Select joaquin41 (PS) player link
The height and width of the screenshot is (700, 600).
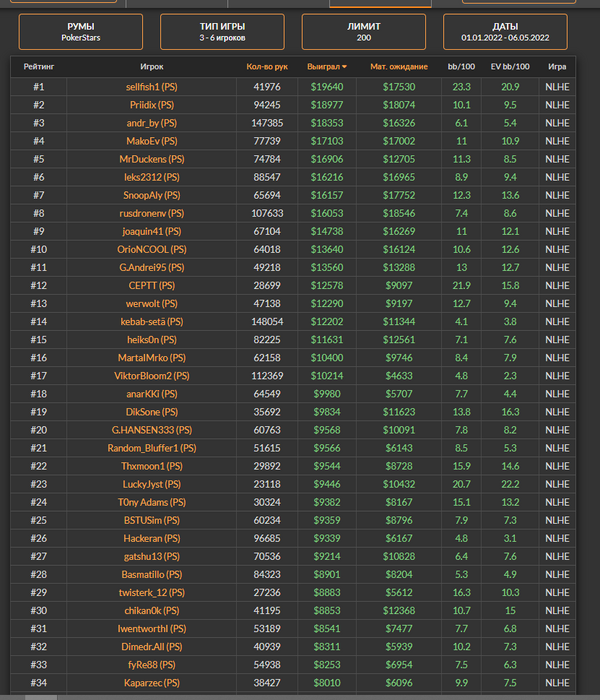point(152,232)
